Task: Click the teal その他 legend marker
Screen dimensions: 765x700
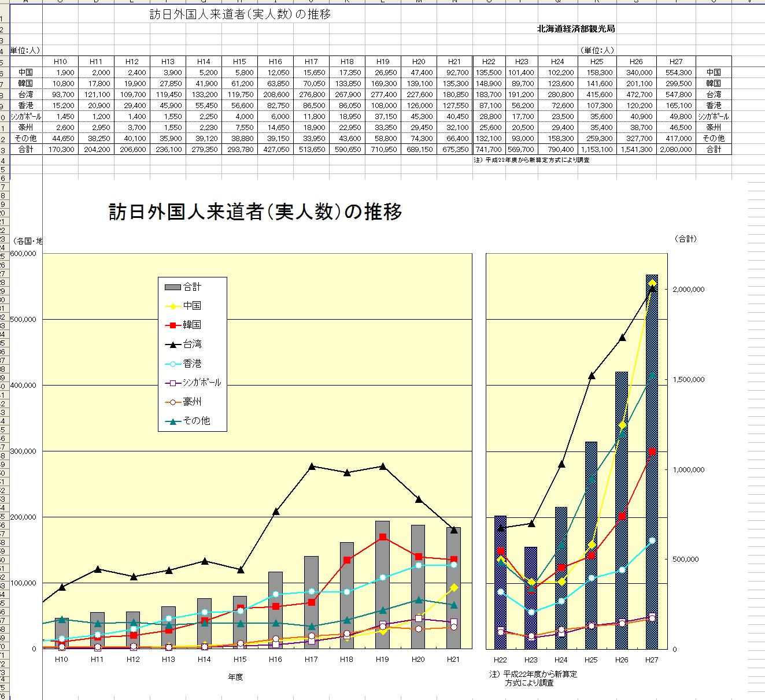Action: click(x=173, y=421)
